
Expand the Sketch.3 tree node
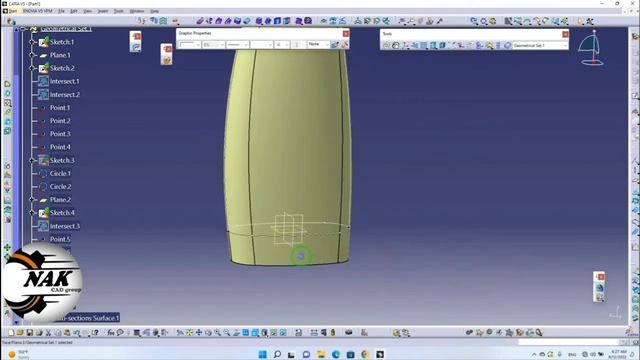point(32,160)
